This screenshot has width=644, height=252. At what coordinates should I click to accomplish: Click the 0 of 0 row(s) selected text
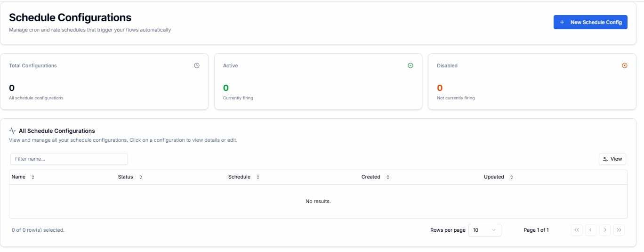click(x=38, y=230)
